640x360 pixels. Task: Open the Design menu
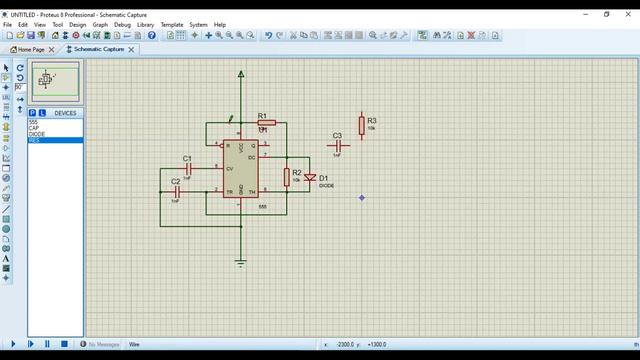78,24
